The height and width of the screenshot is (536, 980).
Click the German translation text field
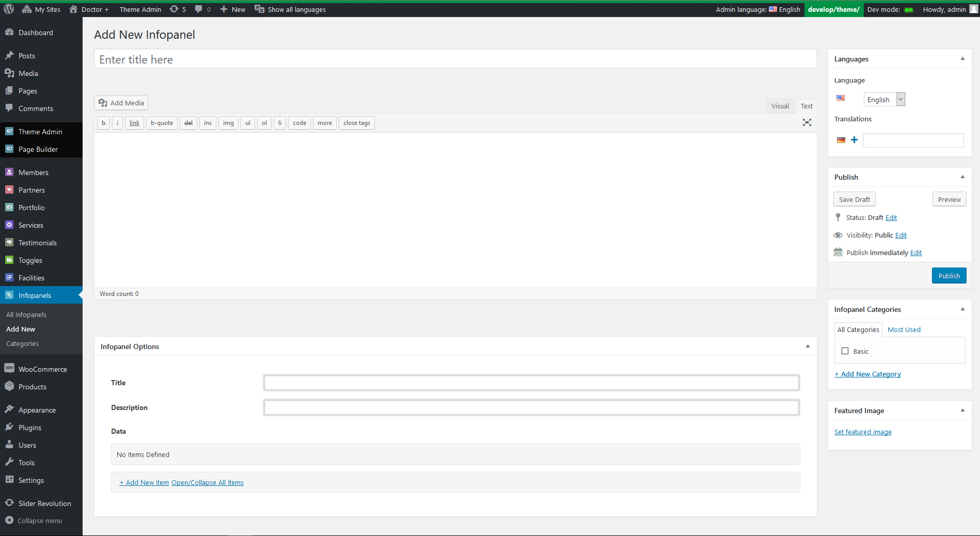[913, 140]
